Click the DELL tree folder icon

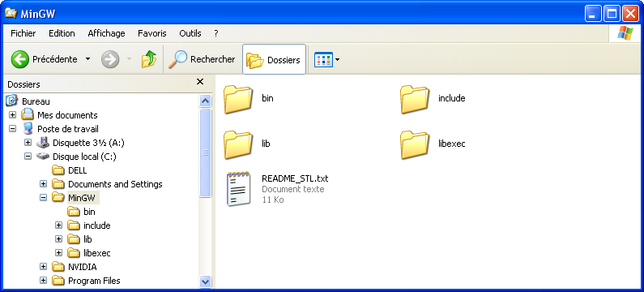58,170
